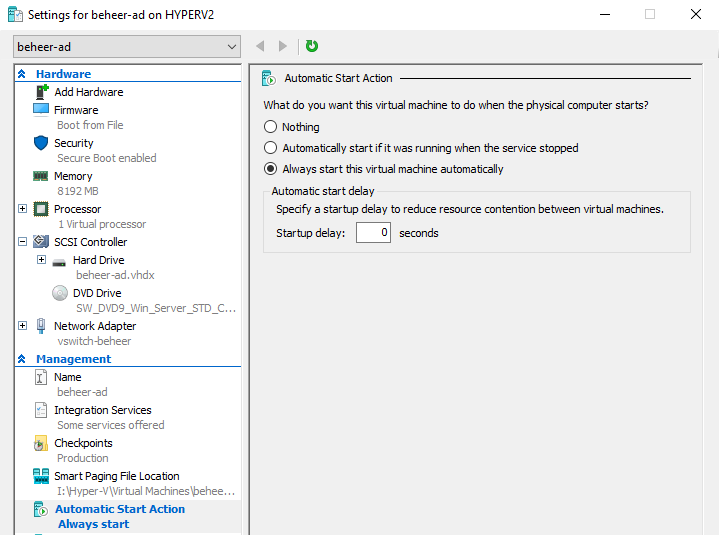719x535 pixels.
Task: Click the Hardware section header
Action: 64,74
